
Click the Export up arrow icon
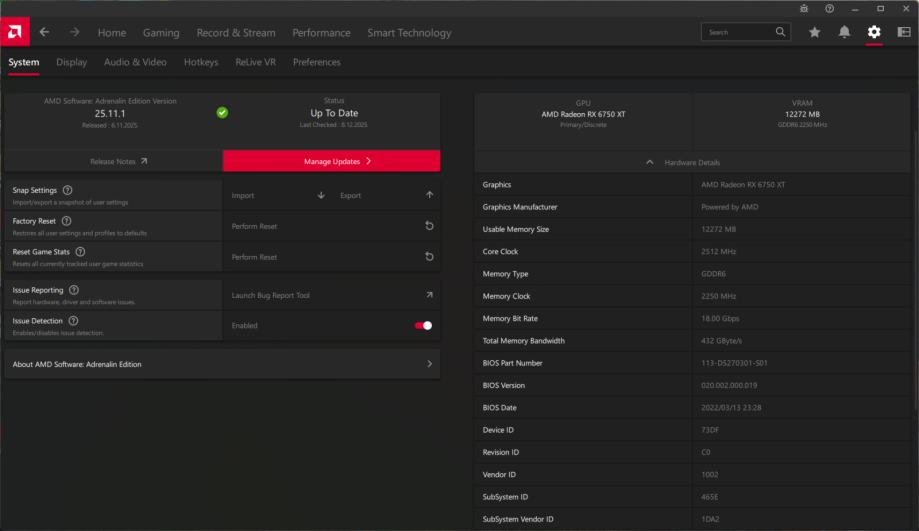coord(430,195)
